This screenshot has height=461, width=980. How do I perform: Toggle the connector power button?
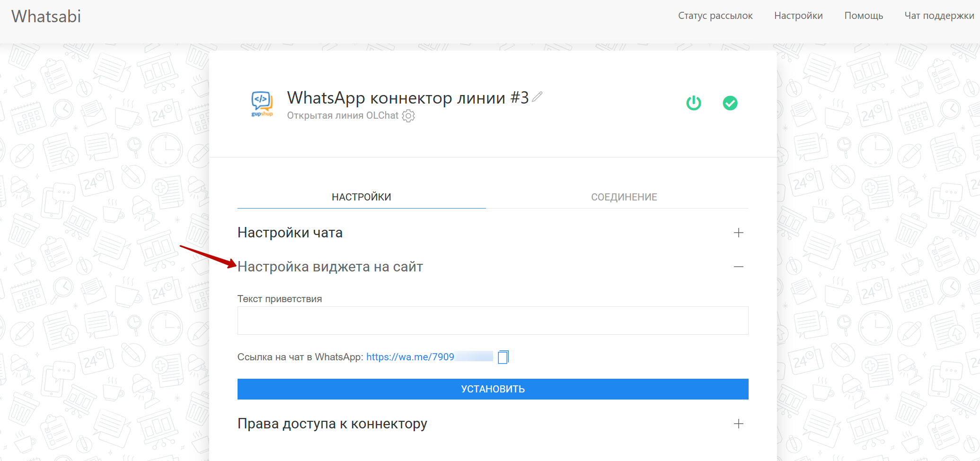pos(694,103)
